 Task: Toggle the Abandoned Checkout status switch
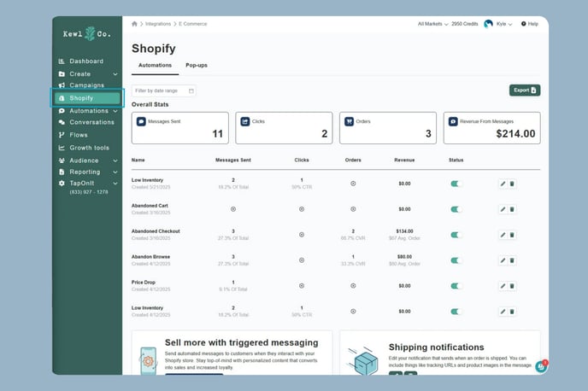tap(456, 235)
